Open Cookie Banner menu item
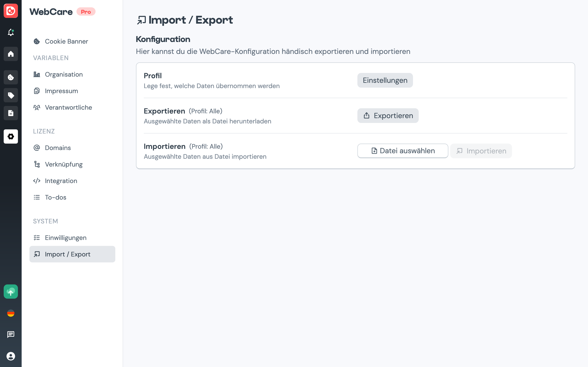588x367 pixels. 66,41
